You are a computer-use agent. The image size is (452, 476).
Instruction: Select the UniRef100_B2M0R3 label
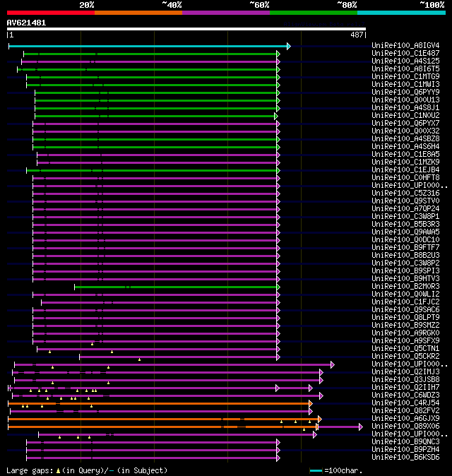coord(405,286)
